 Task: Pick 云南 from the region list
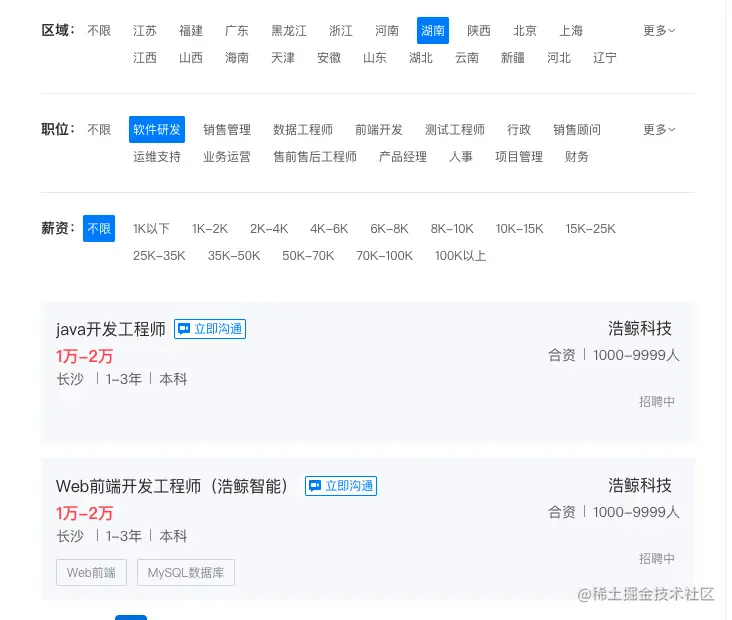(x=467, y=58)
